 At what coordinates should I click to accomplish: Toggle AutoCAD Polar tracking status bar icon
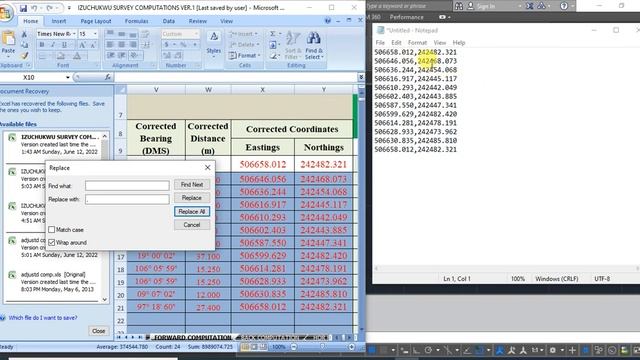[x=428, y=350]
